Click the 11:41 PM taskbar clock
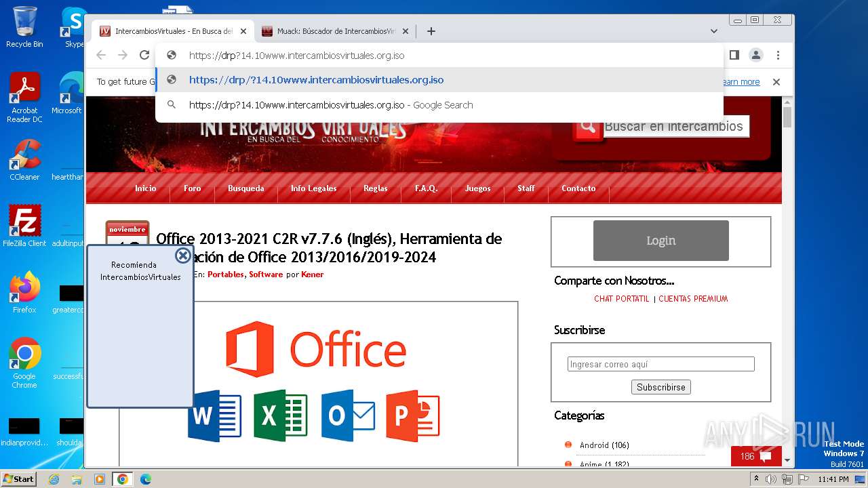This screenshot has height=488, width=868. click(833, 479)
